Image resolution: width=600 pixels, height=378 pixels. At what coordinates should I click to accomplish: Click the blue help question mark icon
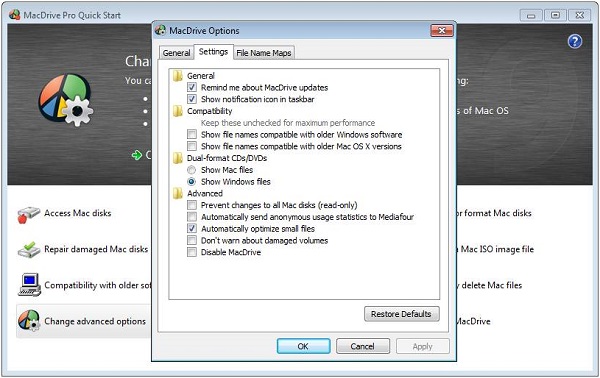pyautogui.click(x=575, y=41)
